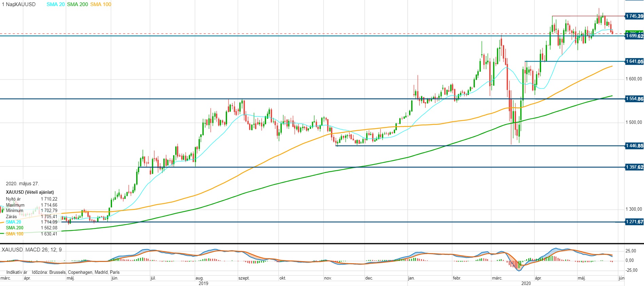Click the 1 500,00 price axis label
Viewport: 644px width, 286px height.
click(x=634, y=122)
